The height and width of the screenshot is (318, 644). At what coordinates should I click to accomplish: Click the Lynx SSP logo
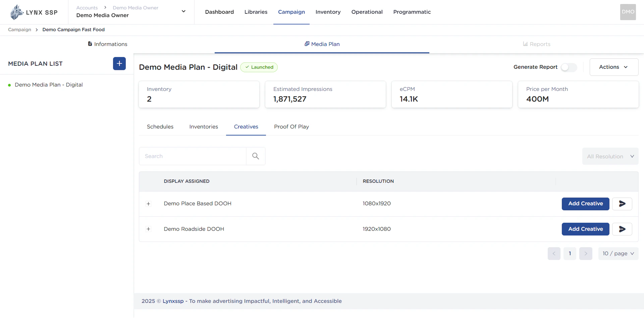(x=34, y=12)
